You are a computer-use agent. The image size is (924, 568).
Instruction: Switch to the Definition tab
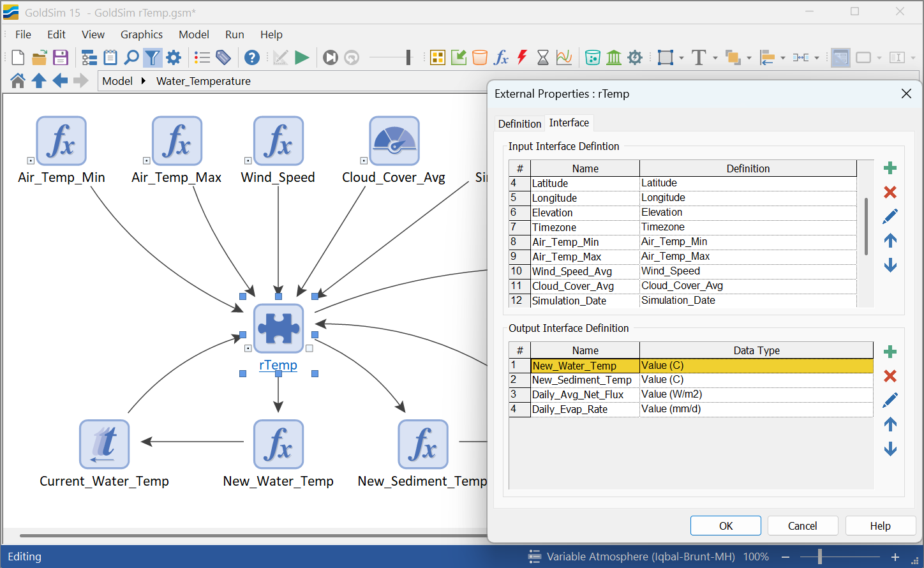[x=519, y=124]
